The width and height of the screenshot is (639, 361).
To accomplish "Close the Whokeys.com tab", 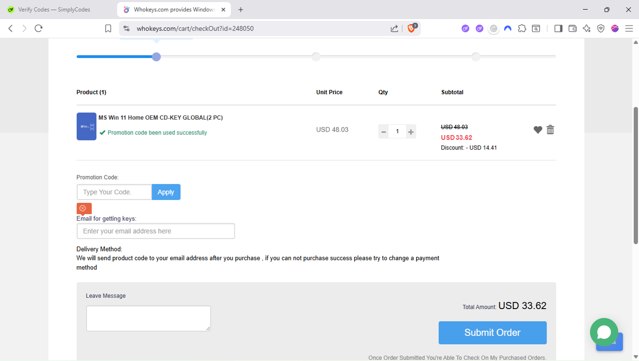I will click(x=223, y=9).
